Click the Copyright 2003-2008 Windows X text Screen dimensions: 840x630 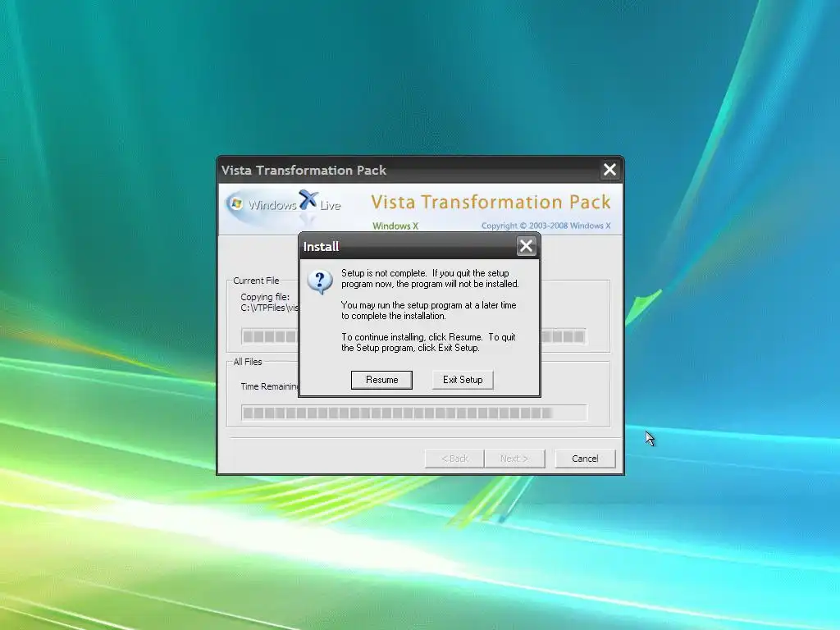546,226
